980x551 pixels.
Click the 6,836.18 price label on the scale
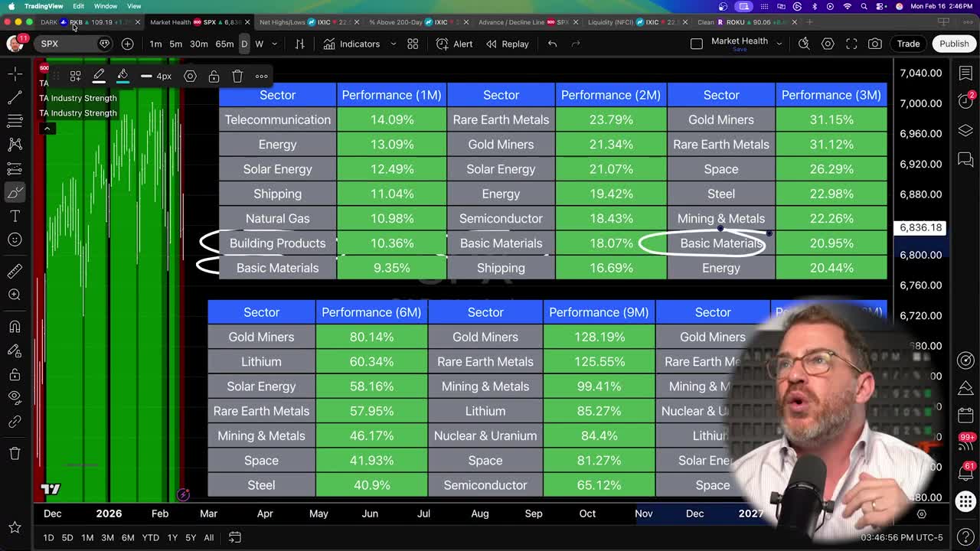pyautogui.click(x=920, y=227)
